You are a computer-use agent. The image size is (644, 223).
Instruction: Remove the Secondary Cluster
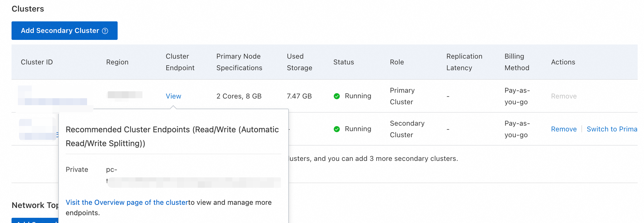point(564,129)
